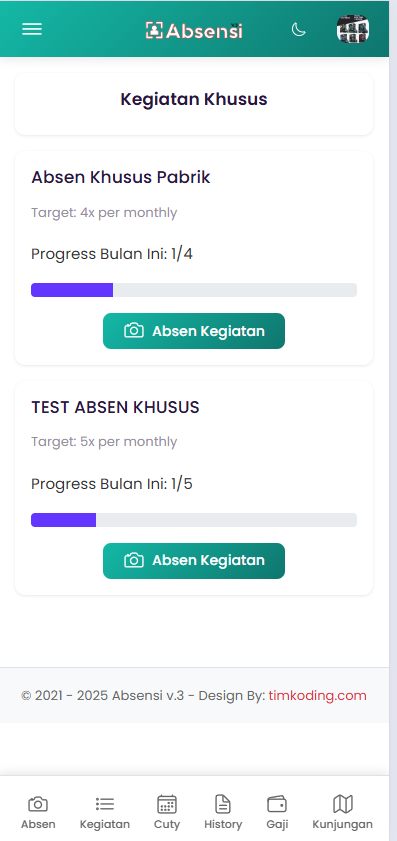
Task: Open the hamburger menu
Action: point(32,29)
